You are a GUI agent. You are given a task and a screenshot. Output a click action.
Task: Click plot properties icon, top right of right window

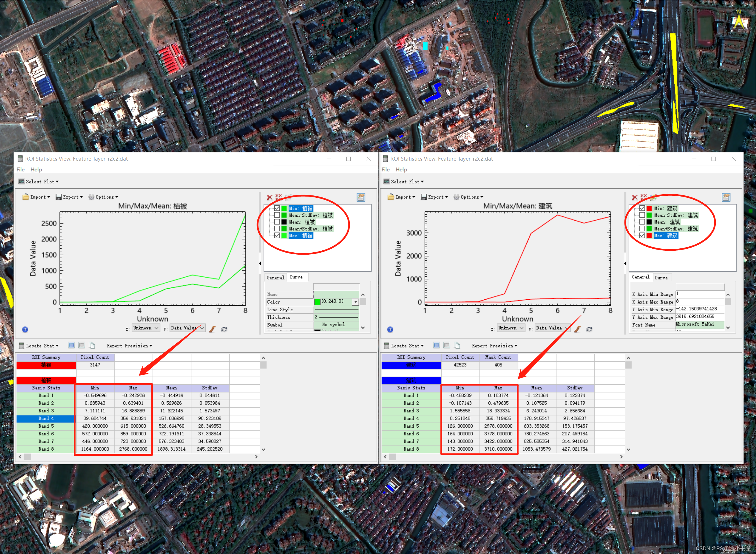[726, 197]
